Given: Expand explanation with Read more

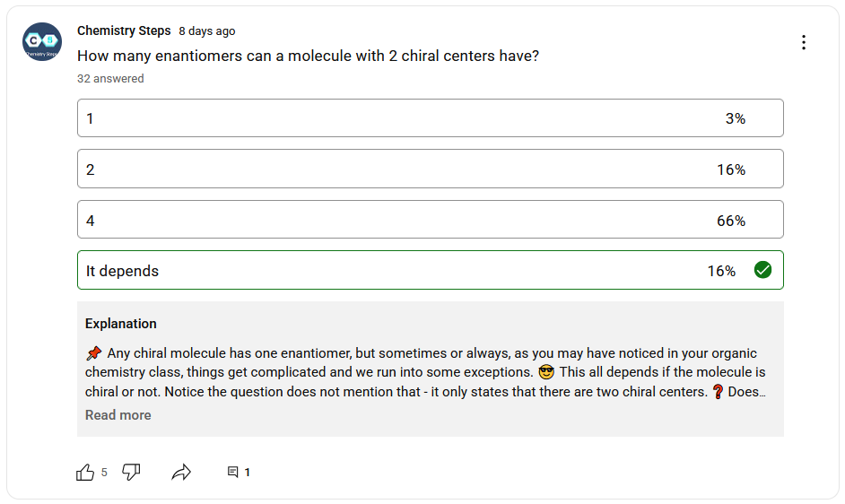Looking at the screenshot, I should [118, 415].
